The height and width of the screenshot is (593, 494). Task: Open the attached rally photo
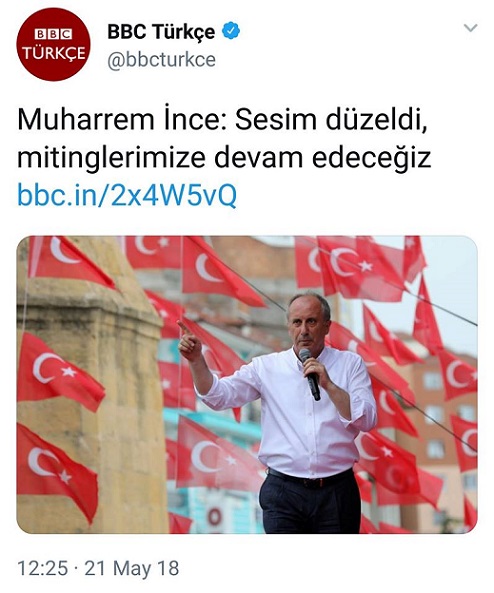pyautogui.click(x=247, y=385)
